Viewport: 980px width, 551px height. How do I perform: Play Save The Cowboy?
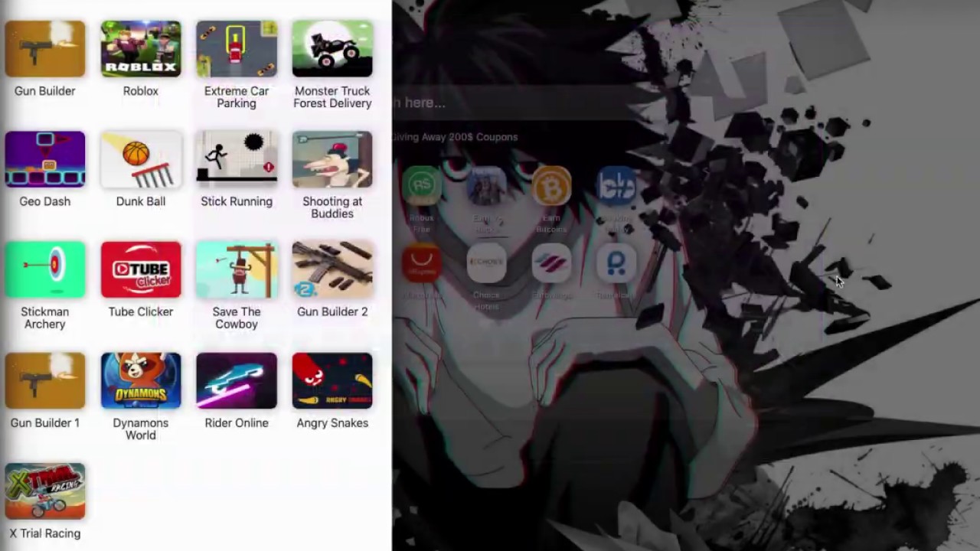[237, 269]
